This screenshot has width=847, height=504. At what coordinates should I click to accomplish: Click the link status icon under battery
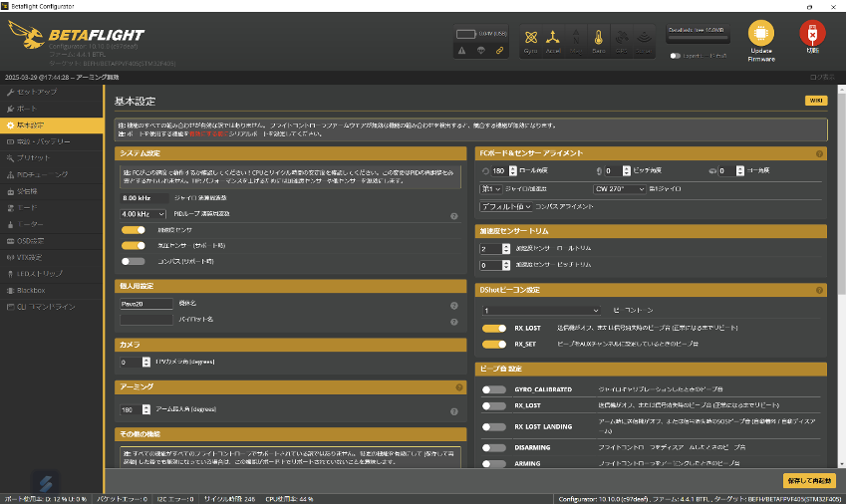500,50
